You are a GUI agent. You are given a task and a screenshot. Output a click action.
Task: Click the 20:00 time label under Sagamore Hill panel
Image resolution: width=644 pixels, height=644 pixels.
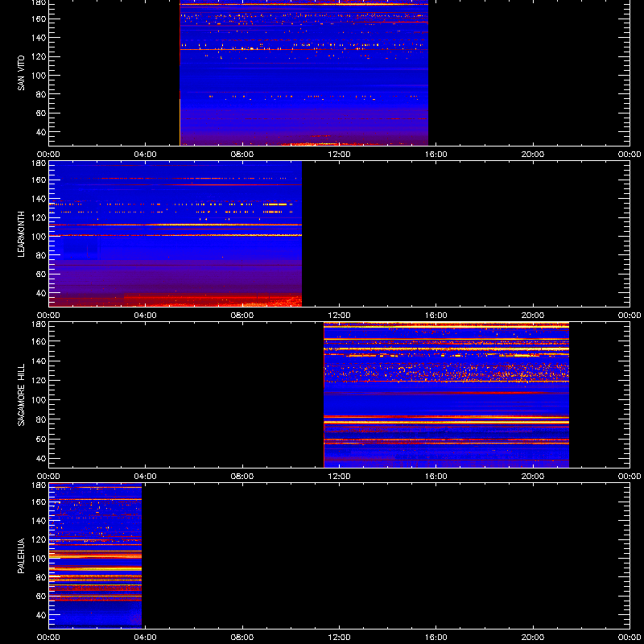point(533,477)
